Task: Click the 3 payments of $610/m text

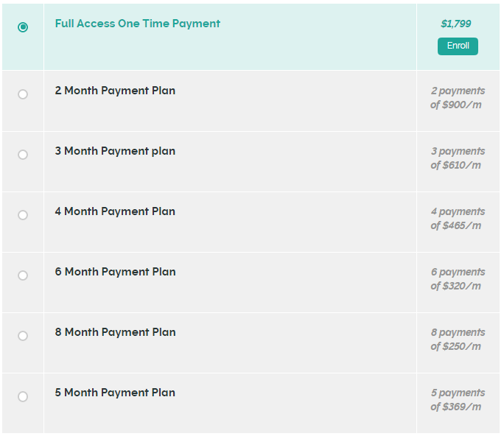Action: coord(457,158)
